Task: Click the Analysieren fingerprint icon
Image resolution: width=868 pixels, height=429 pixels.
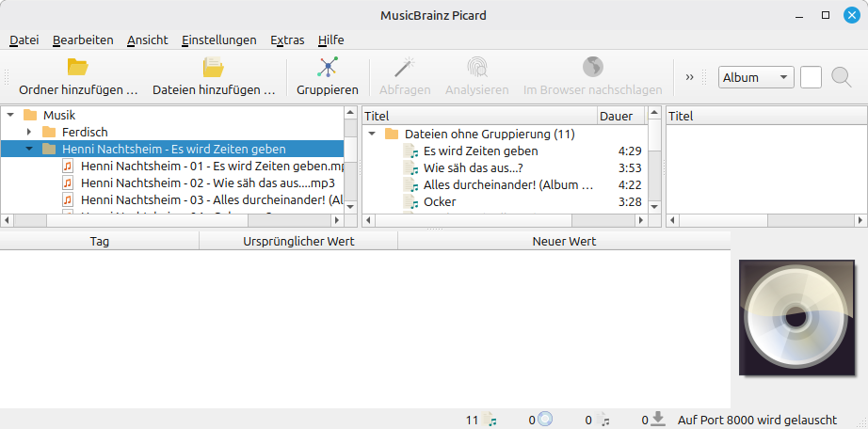Action: 477,68
